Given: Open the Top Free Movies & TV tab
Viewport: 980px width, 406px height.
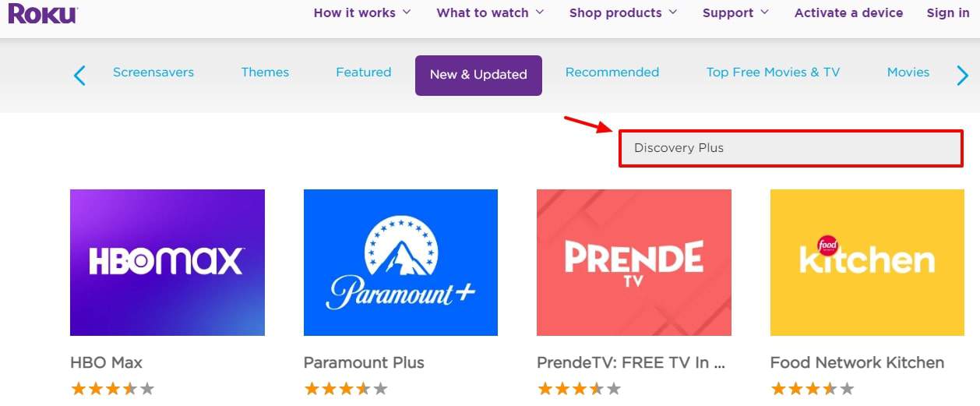Looking at the screenshot, I should [x=773, y=72].
